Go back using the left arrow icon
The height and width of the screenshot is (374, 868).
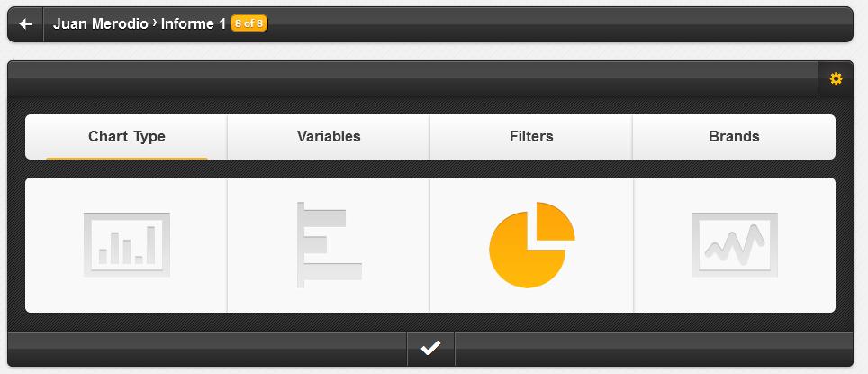(25, 23)
